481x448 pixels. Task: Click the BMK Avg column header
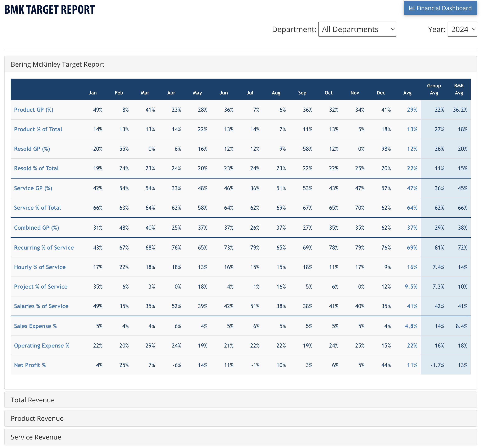coord(459,89)
